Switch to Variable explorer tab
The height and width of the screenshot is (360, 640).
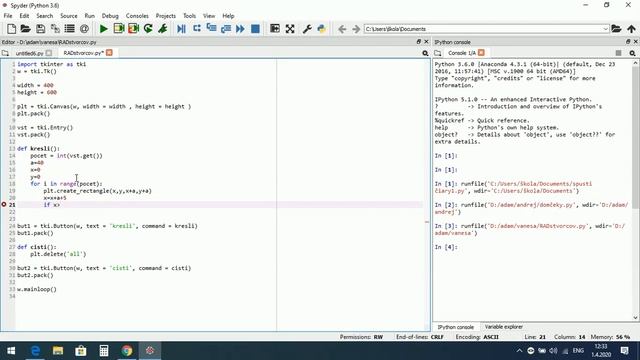[504, 327]
